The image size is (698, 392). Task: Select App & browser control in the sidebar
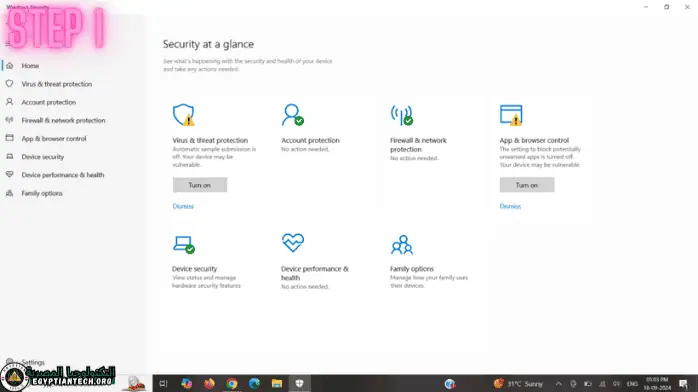click(54, 139)
